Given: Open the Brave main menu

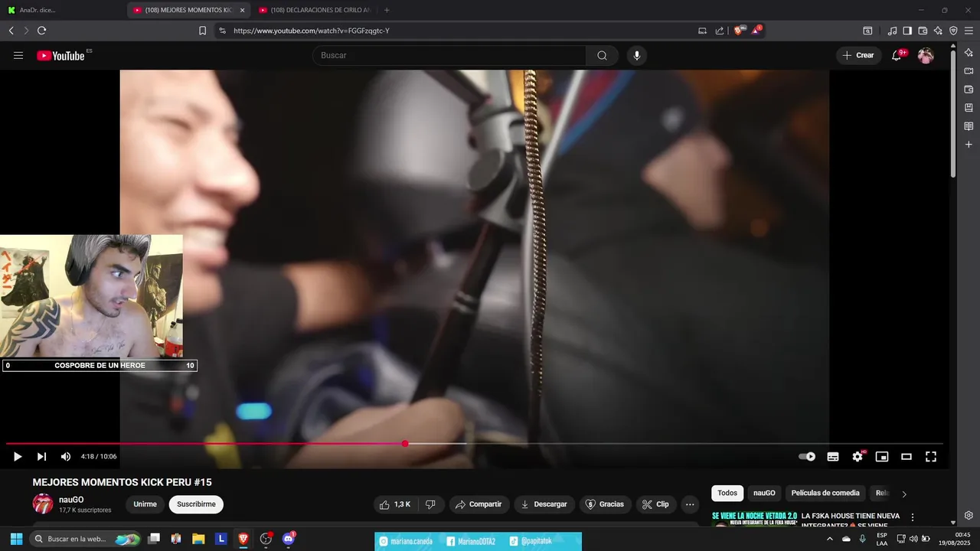Looking at the screenshot, I should 969,31.
